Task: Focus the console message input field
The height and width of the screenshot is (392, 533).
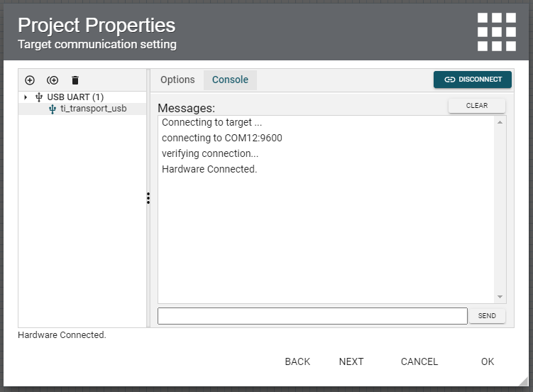Action: [x=312, y=316]
